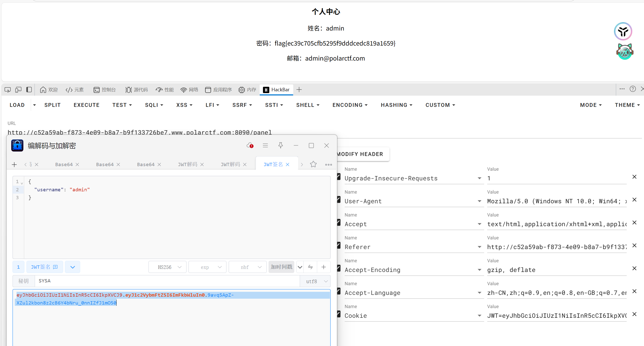644x346 pixels.
Task: Click the SYSA secret key field
Action: click(165, 281)
